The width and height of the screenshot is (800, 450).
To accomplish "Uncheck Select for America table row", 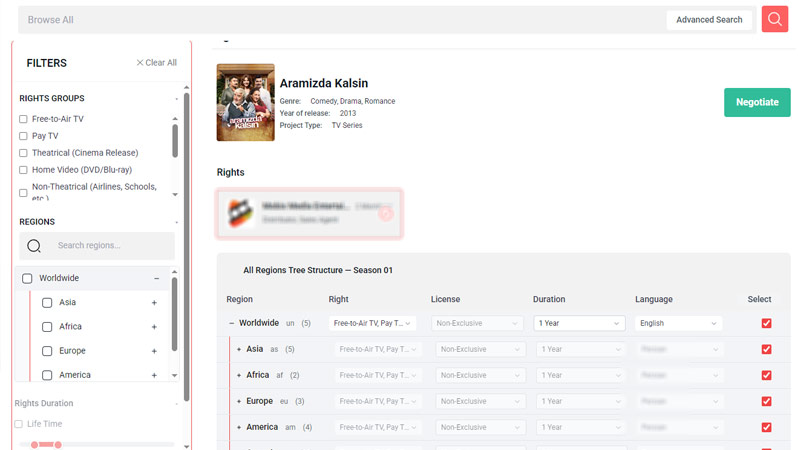I will tap(766, 427).
